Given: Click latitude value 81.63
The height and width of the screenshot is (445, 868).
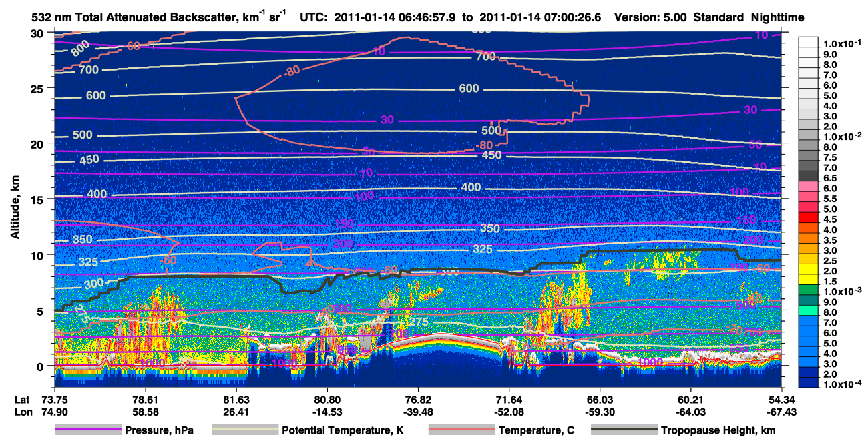Looking at the screenshot, I should [236, 399].
